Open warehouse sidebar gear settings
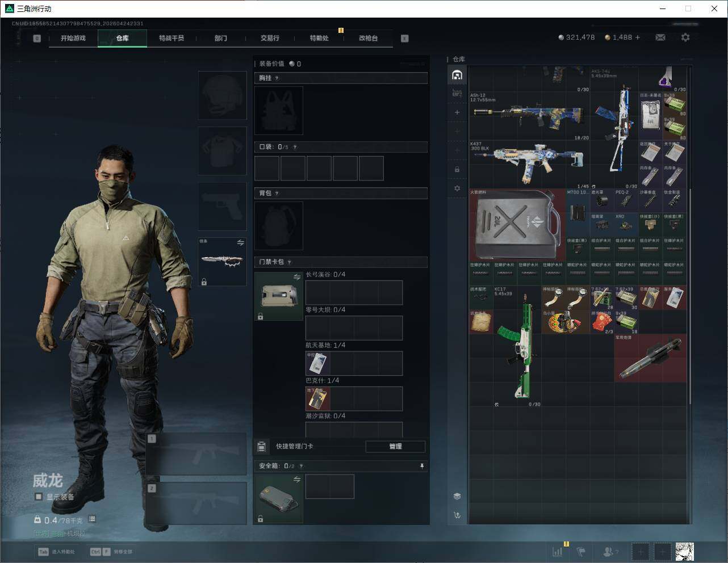This screenshot has height=563, width=728. [457, 188]
